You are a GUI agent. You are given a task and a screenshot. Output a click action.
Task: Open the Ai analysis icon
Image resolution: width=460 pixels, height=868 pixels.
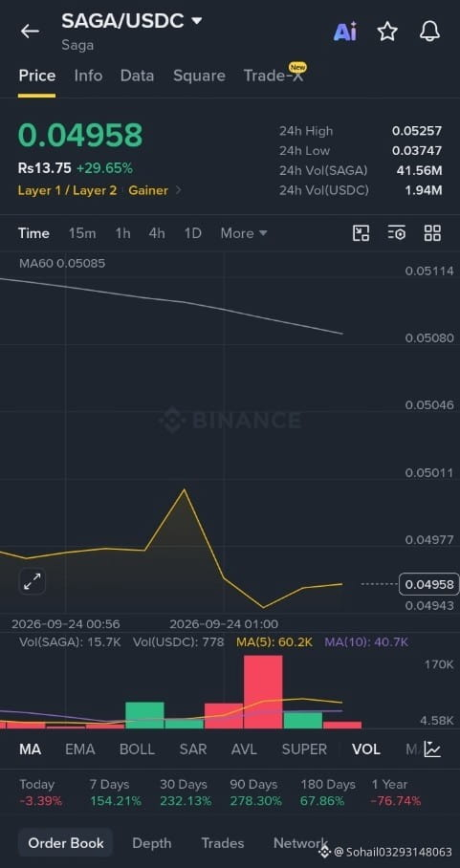pos(345,32)
